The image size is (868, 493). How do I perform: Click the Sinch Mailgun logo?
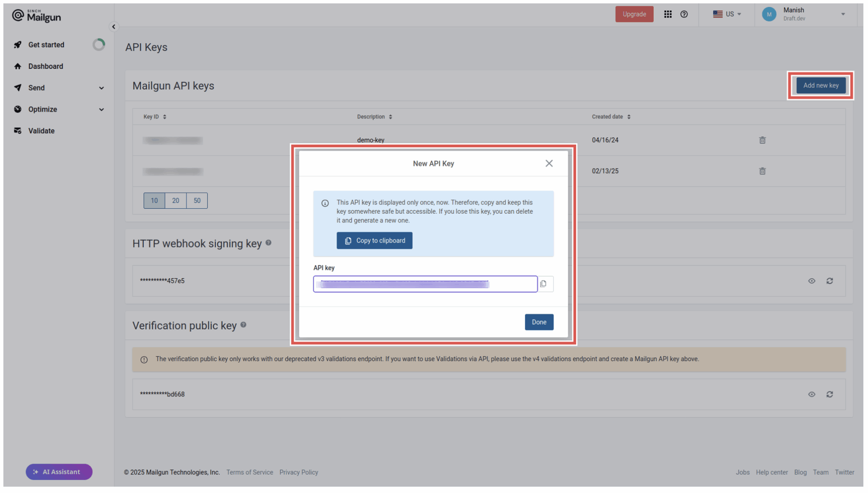point(36,15)
